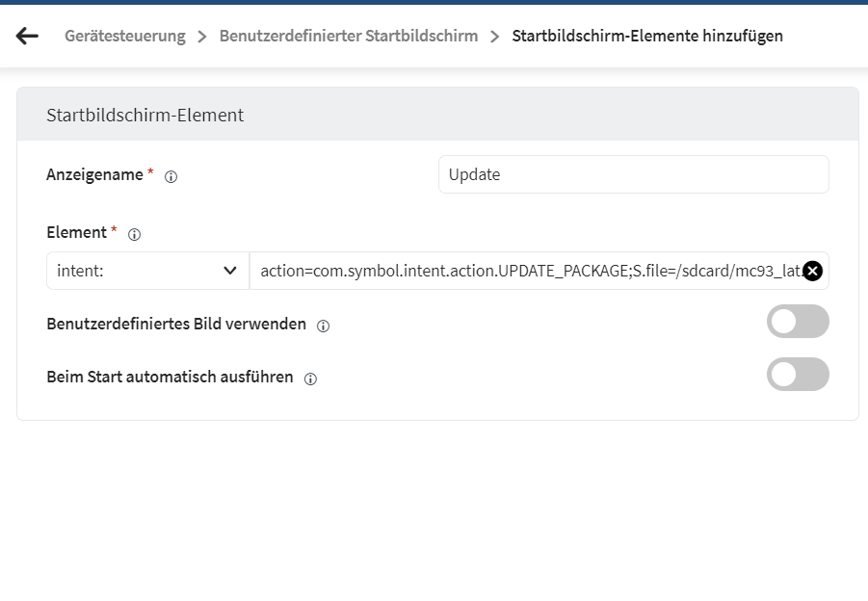Open Benutzerdefinierter Startbildschirm breadcrumb
This screenshot has height=601, width=868.
348,37
